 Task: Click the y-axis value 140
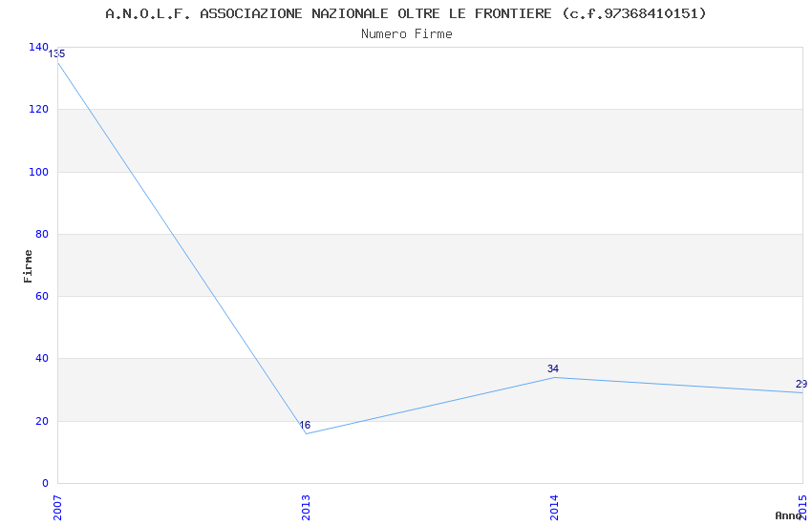[x=38, y=47]
